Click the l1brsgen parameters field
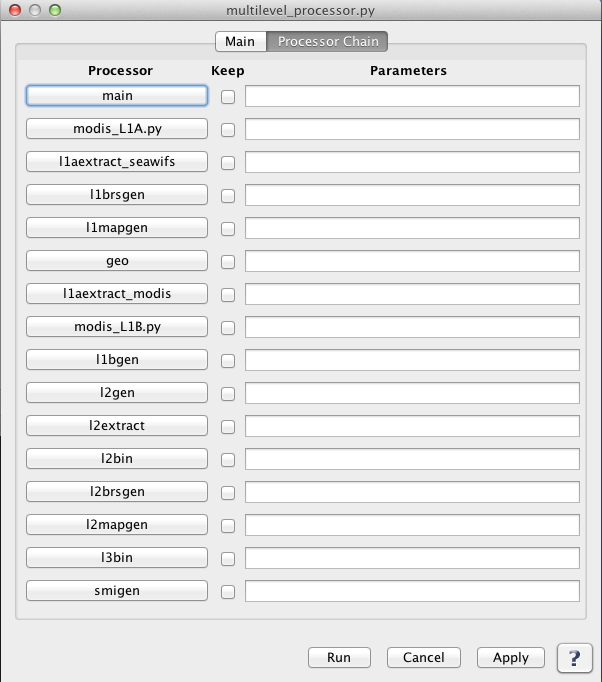The width and height of the screenshot is (602, 682). coord(412,195)
